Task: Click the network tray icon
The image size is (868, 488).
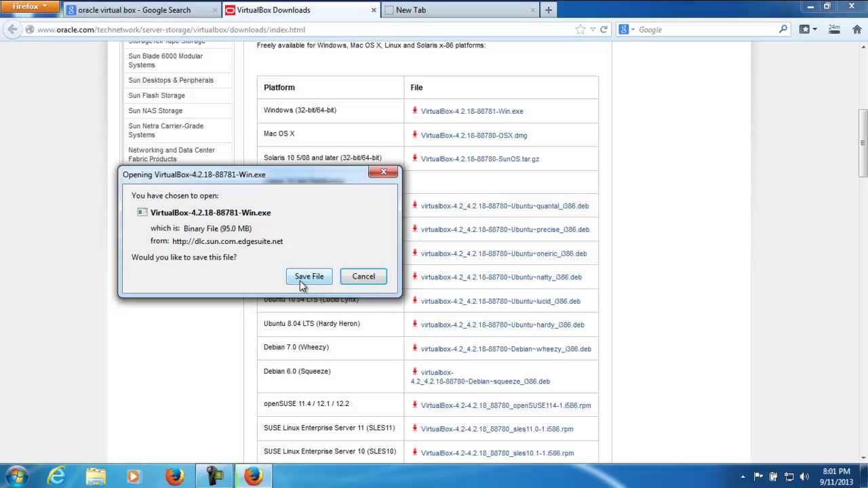Action: (x=789, y=476)
